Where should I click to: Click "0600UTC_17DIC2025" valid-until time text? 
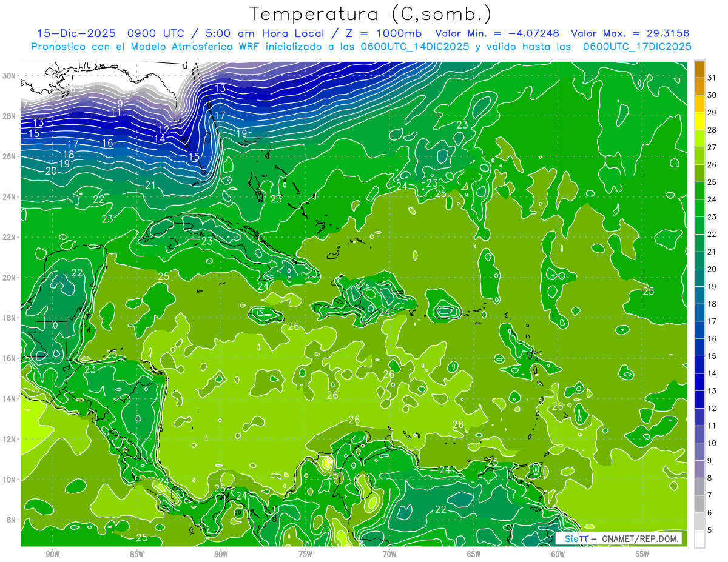tap(637, 47)
